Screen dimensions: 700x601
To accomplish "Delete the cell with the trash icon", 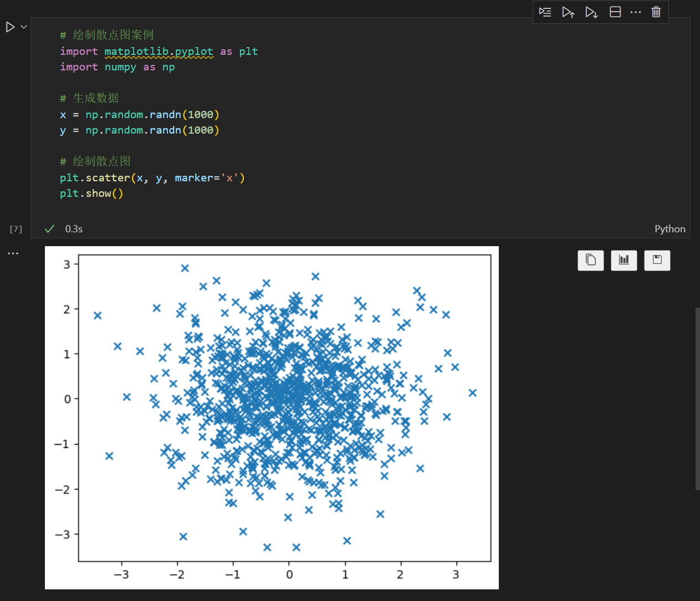I will [x=656, y=12].
